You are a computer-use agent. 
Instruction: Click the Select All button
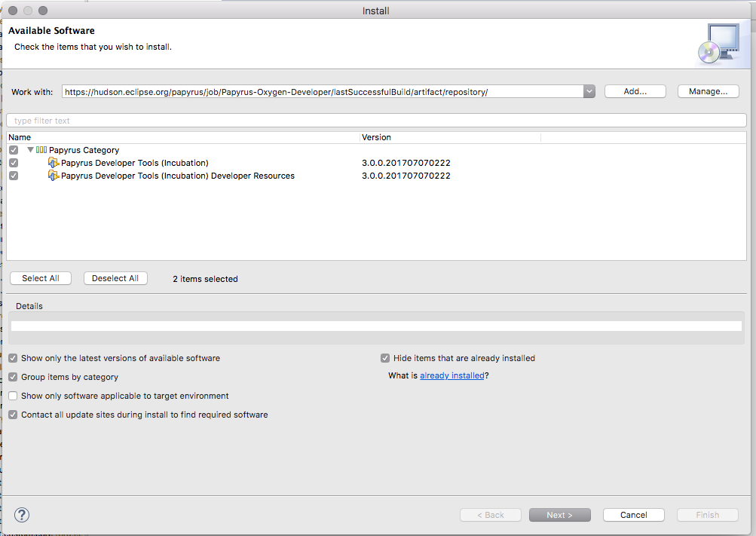[x=41, y=278]
